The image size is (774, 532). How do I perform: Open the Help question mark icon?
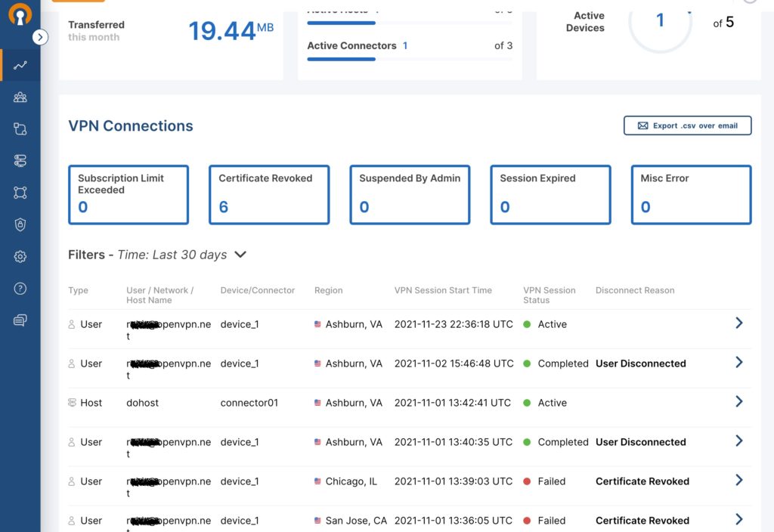pos(20,288)
